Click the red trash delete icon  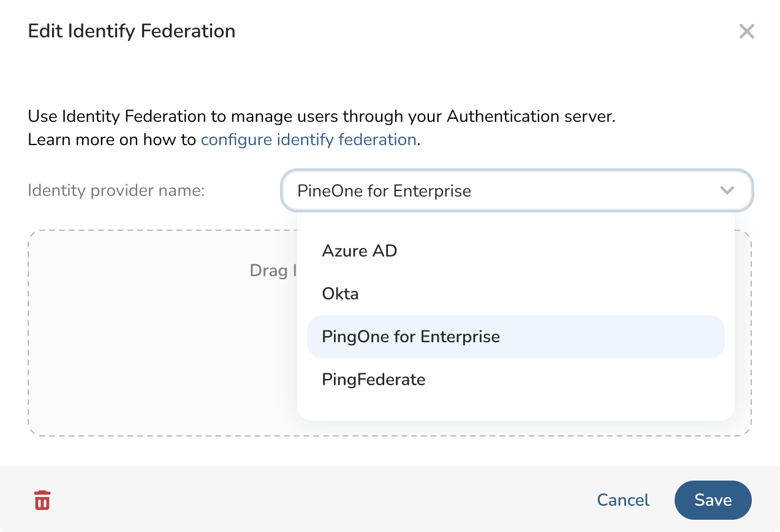(42, 500)
